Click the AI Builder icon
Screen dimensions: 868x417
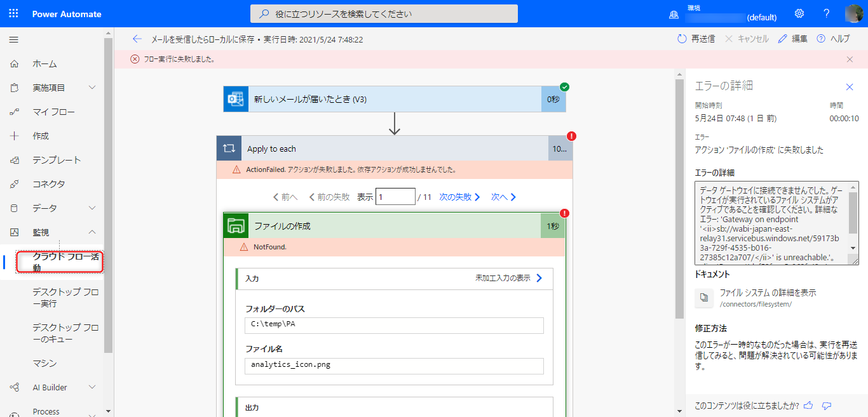pyautogui.click(x=14, y=387)
